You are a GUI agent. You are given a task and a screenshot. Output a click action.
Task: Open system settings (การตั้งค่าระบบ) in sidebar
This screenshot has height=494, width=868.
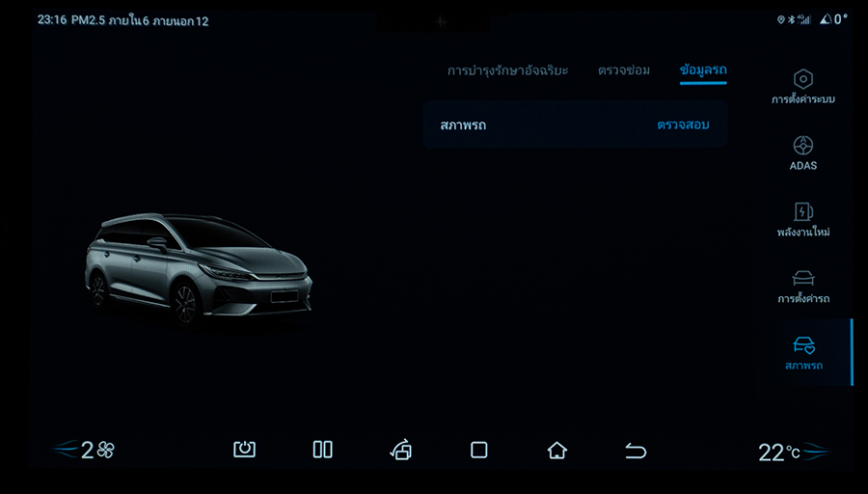[x=802, y=87]
